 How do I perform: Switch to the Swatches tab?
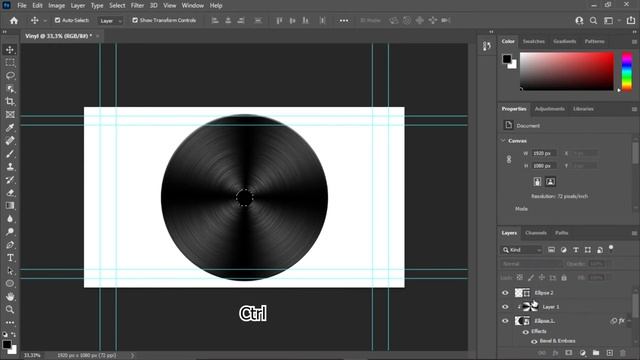(533, 41)
